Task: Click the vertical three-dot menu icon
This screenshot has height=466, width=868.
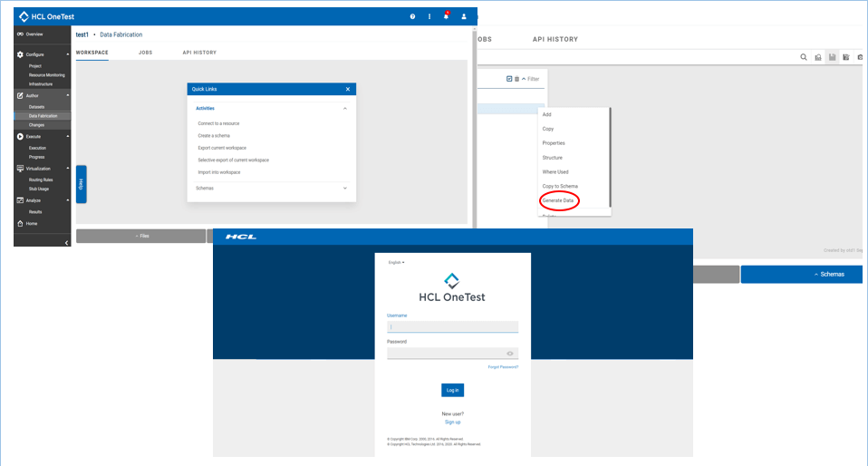Action: [429, 16]
